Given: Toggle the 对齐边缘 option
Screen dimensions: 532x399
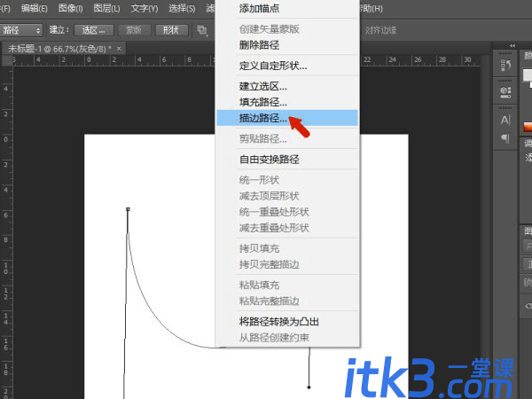Looking at the screenshot, I should click(x=380, y=30).
